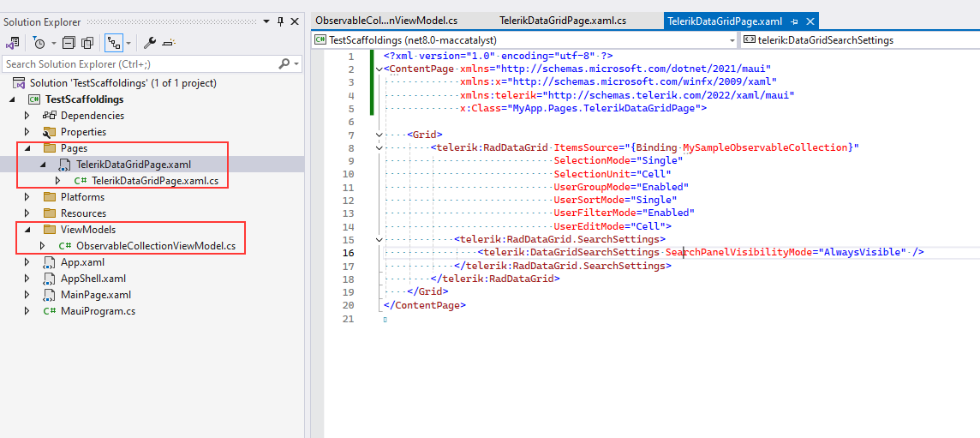Collapse the TestScaffoldings project node
The height and width of the screenshot is (438, 980).
[x=13, y=99]
